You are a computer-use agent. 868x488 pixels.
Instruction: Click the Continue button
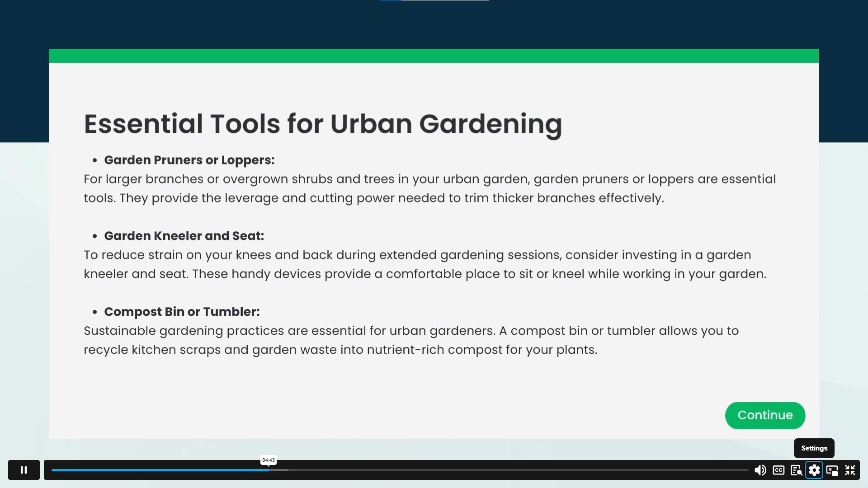[x=765, y=415]
